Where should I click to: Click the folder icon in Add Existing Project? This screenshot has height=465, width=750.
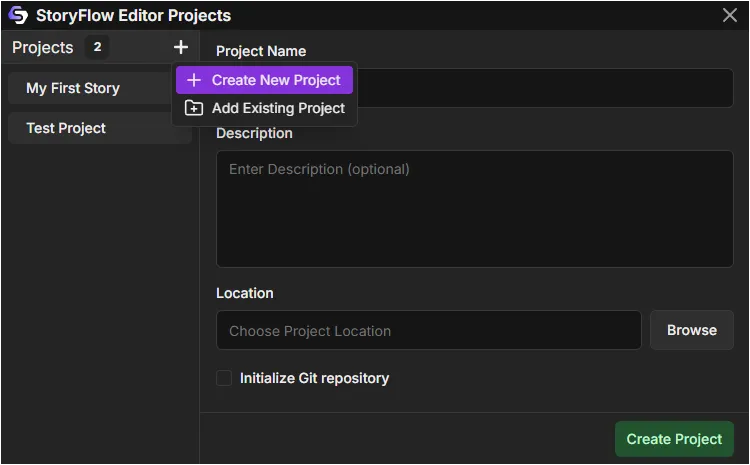194,108
